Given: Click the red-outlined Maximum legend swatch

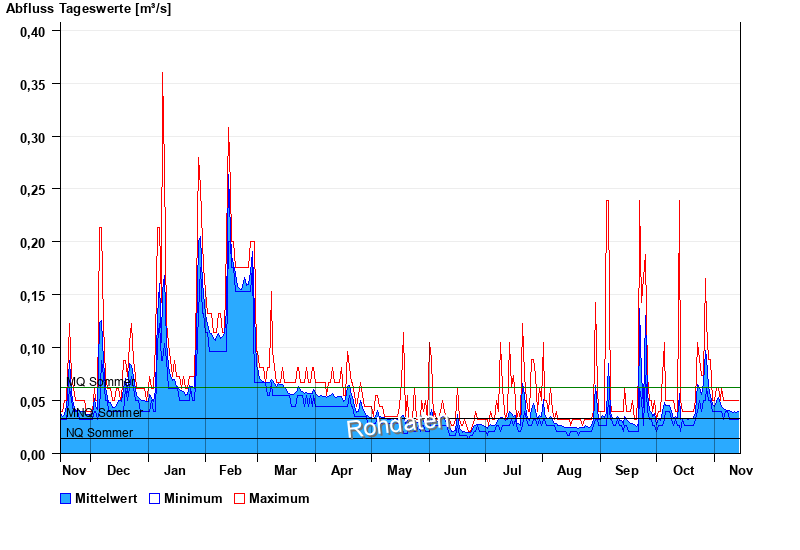Looking at the screenshot, I should click(x=240, y=498).
